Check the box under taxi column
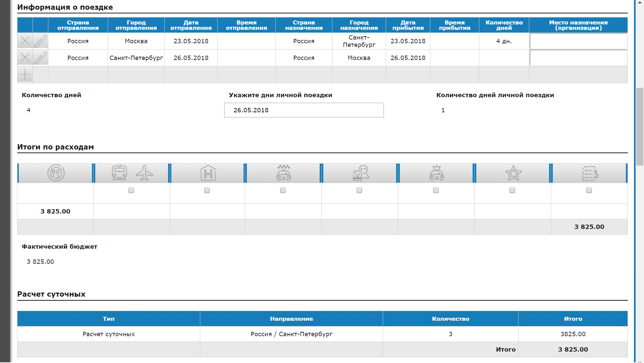 pos(283,190)
